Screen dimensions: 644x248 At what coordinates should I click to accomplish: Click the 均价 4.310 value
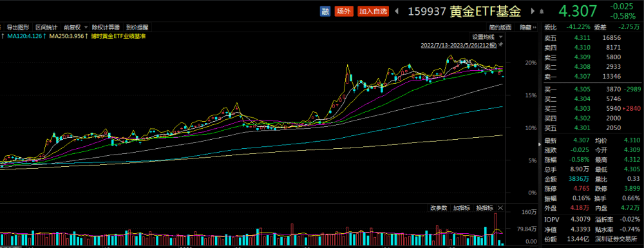pyautogui.click(x=632, y=140)
